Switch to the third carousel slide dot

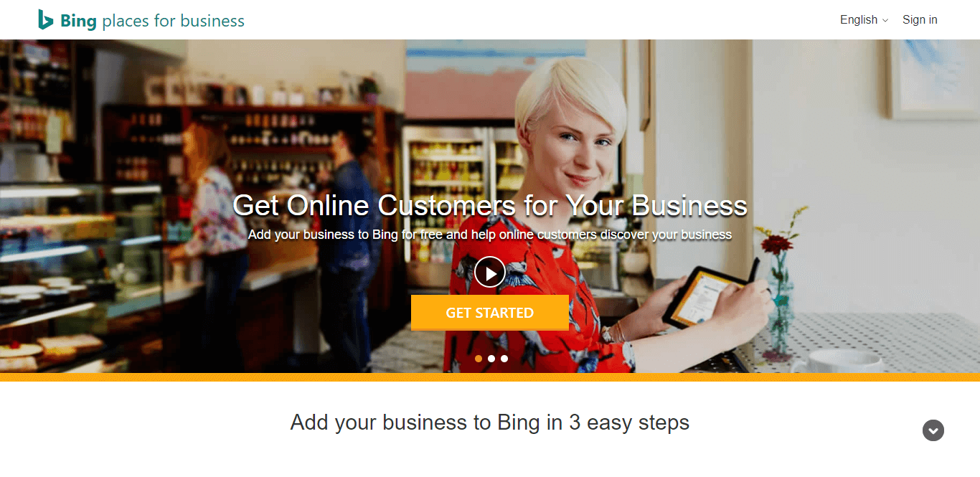click(504, 359)
